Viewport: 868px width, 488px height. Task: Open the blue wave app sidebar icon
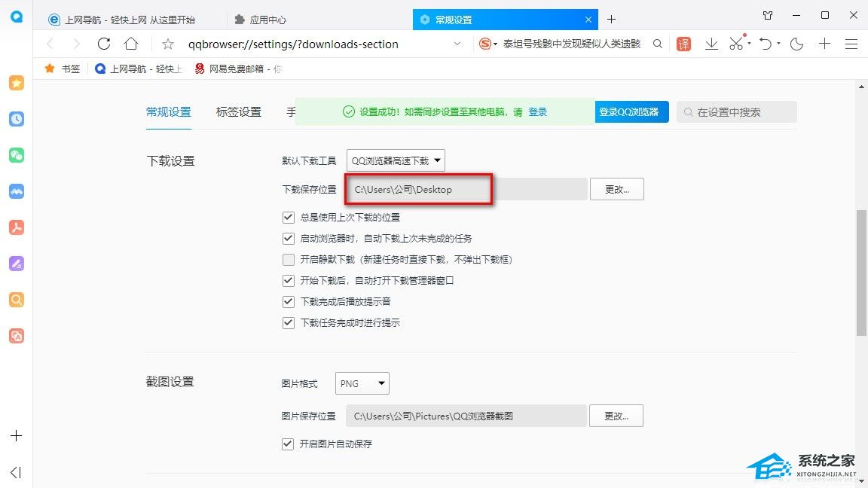(x=17, y=191)
